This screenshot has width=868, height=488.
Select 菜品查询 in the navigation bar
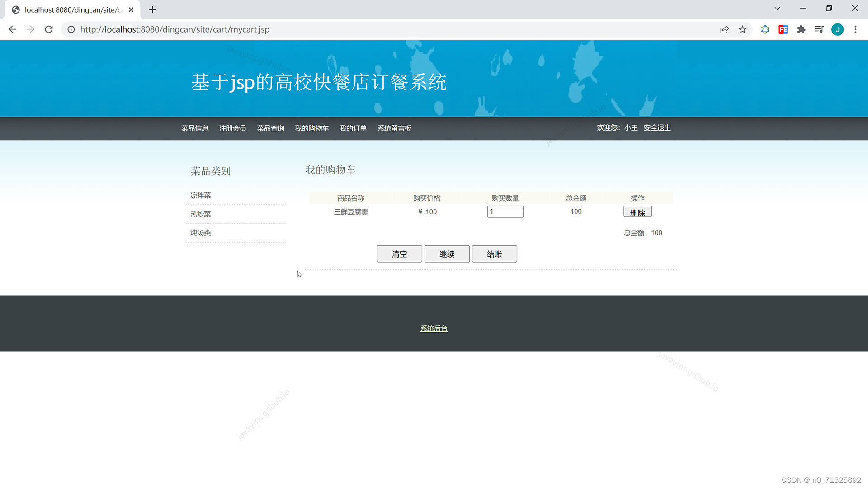[x=270, y=128]
